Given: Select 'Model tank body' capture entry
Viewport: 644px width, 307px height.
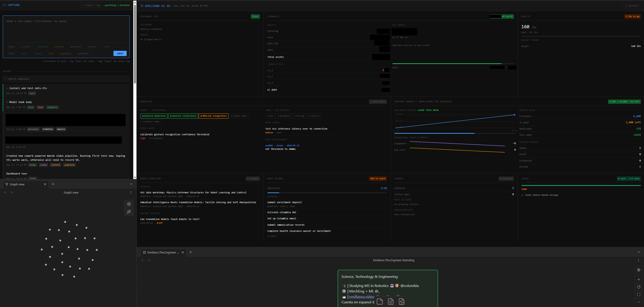Looking at the screenshot, I should click(66, 105).
